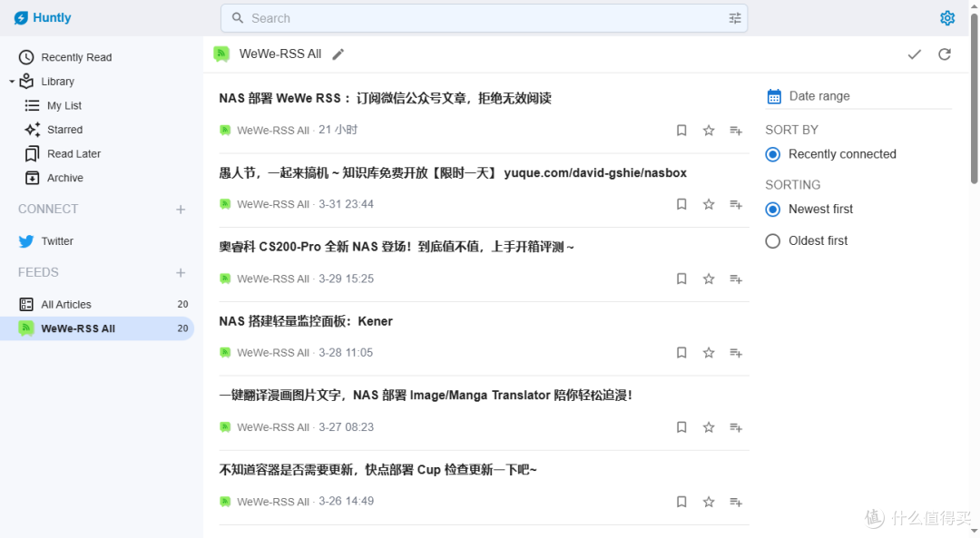Bookmark the NAS 部署 WeWe RSS article for read later
Screen dimensions: 980x538
pyautogui.click(x=681, y=130)
